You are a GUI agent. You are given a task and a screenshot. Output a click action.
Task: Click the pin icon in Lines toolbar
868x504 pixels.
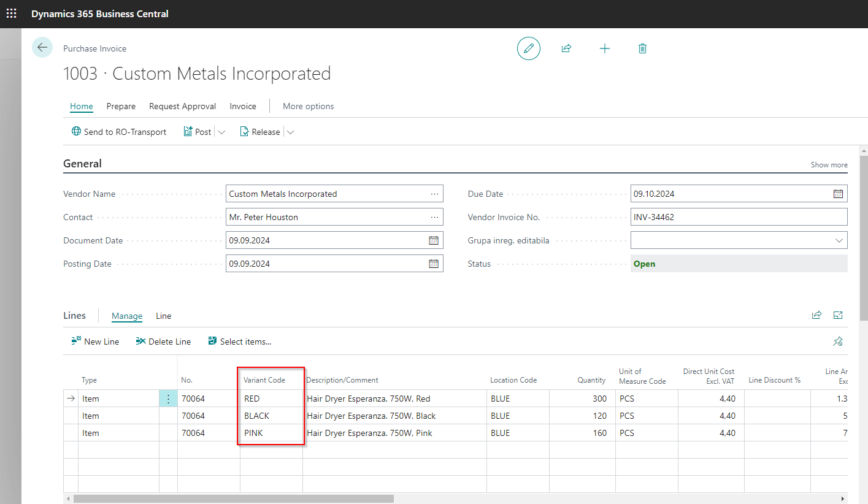tap(838, 342)
